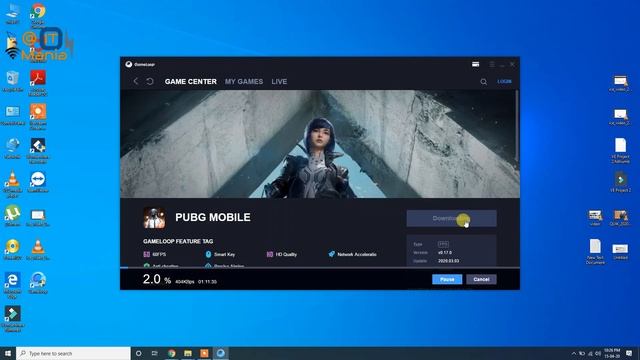Click the Gameloop refresh icon
Screen dimensions: 640x360
pos(150,81)
